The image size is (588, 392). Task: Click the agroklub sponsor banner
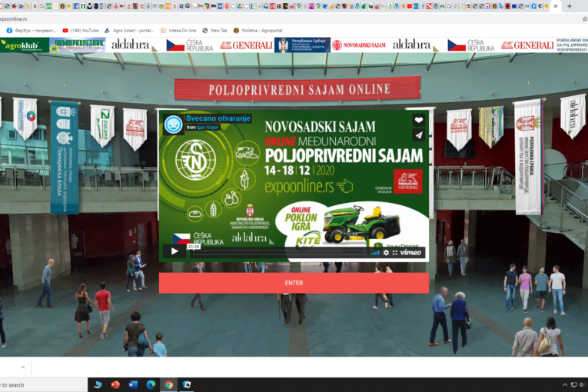pyautogui.click(x=25, y=45)
